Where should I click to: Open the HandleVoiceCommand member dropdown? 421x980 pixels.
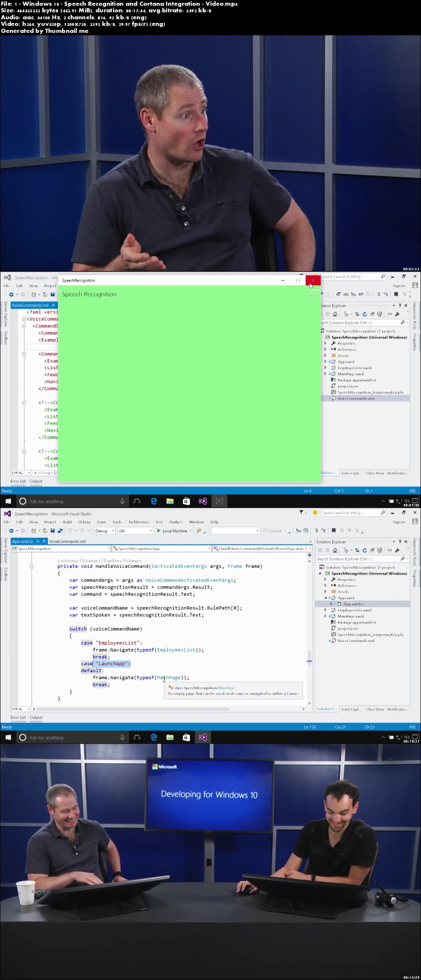[261, 548]
